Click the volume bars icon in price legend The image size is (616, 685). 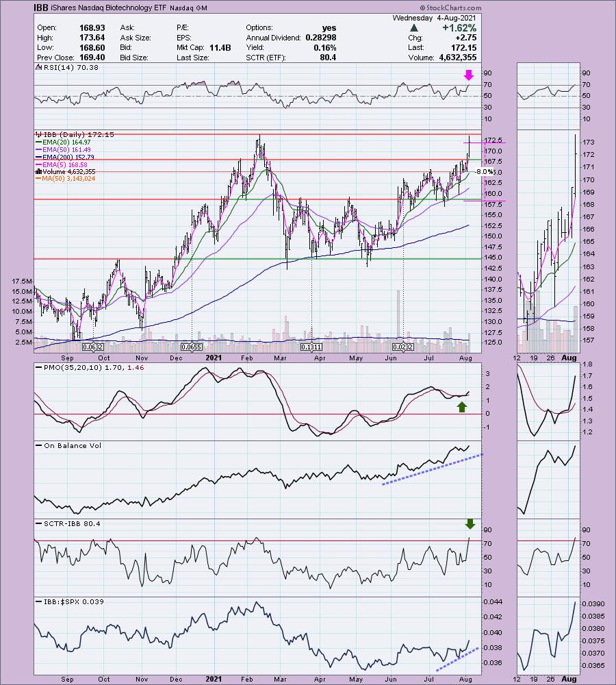click(38, 172)
